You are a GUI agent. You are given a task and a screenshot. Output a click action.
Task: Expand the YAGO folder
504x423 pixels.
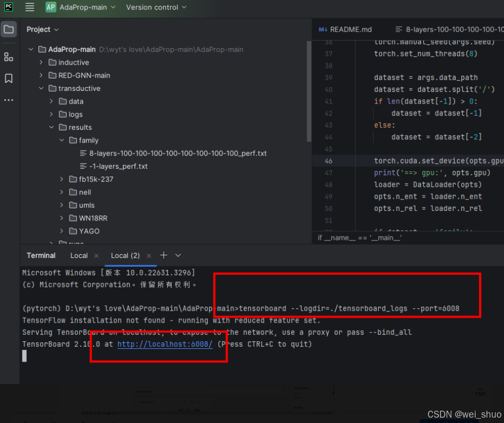click(x=61, y=231)
